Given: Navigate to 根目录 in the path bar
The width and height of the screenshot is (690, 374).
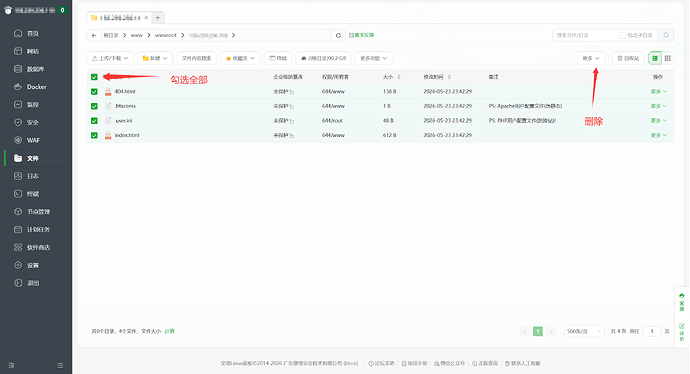Looking at the screenshot, I should [111, 35].
